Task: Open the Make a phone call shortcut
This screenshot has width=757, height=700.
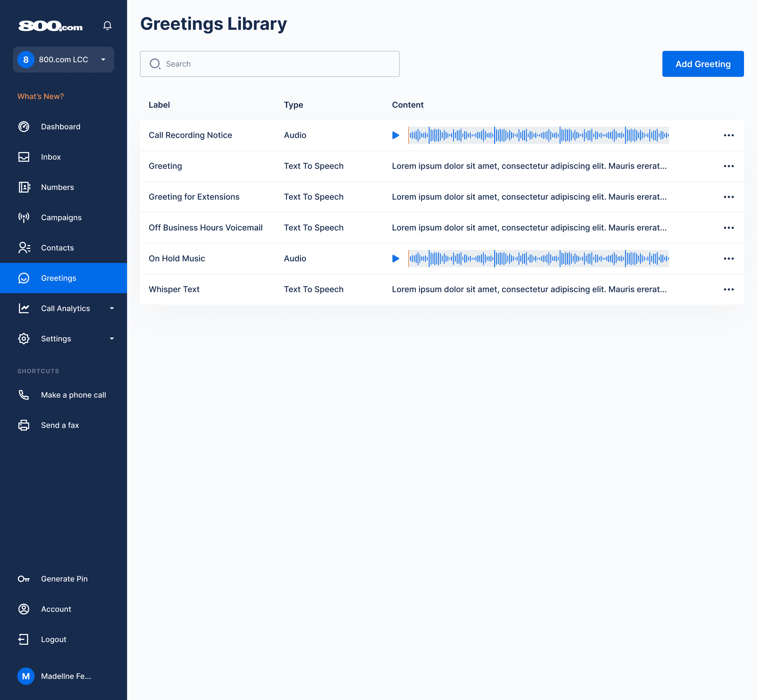Action: 73,395
